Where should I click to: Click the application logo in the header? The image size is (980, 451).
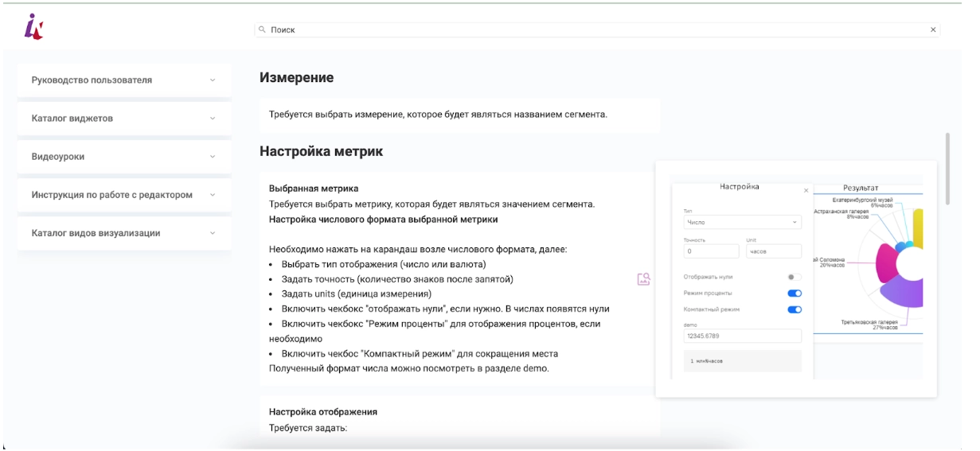pyautogui.click(x=33, y=27)
